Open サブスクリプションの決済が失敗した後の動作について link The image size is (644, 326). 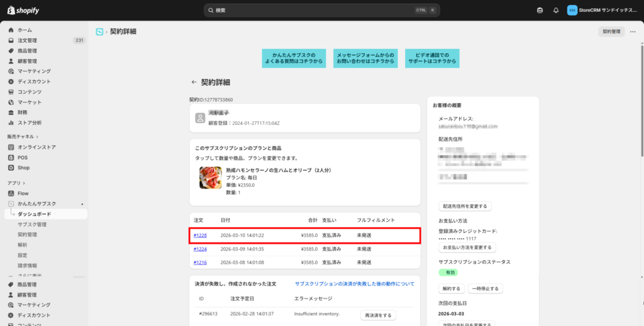354,284
